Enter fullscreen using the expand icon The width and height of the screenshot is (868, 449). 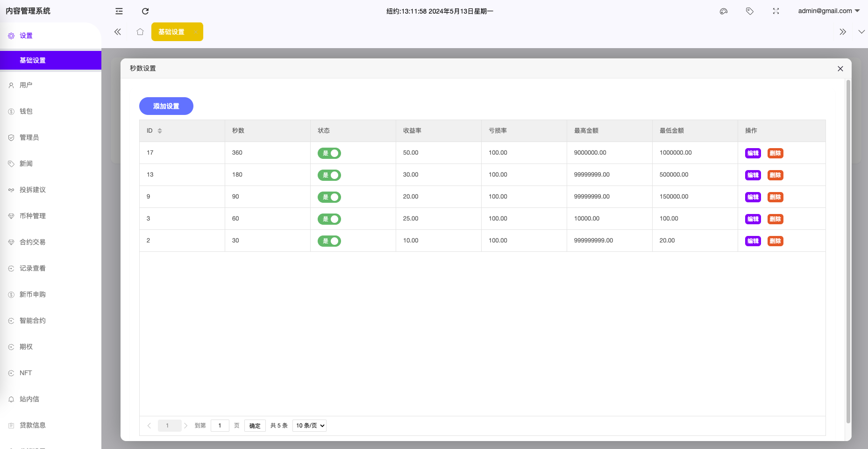[776, 11]
